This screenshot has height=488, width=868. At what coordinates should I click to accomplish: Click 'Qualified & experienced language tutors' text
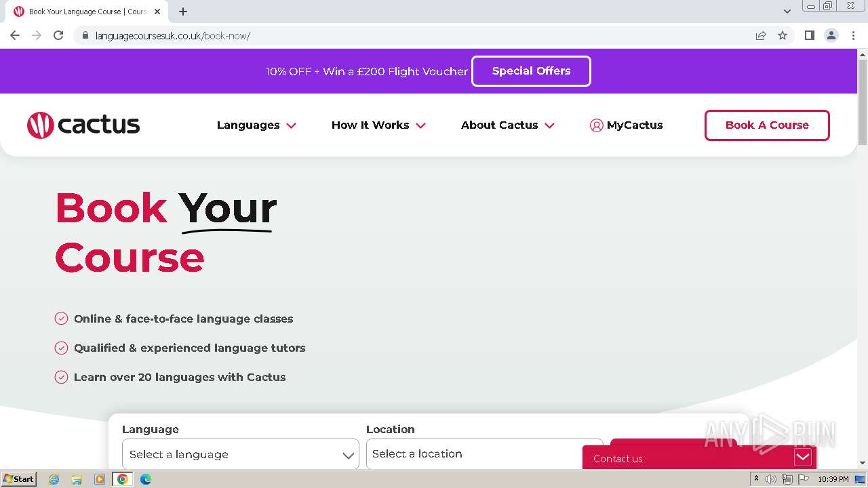(189, 348)
